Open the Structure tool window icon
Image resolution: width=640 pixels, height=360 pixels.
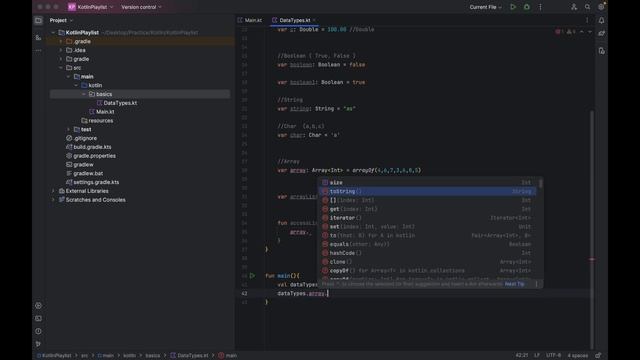pos(38,38)
